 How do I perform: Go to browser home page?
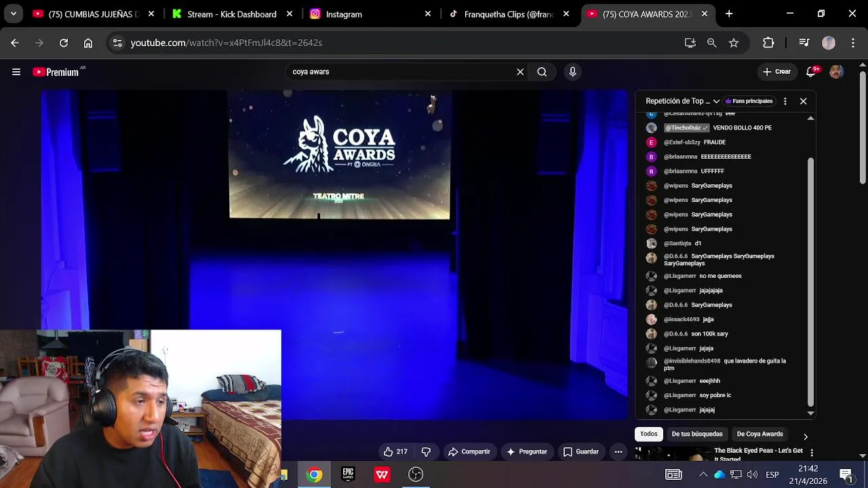(88, 43)
